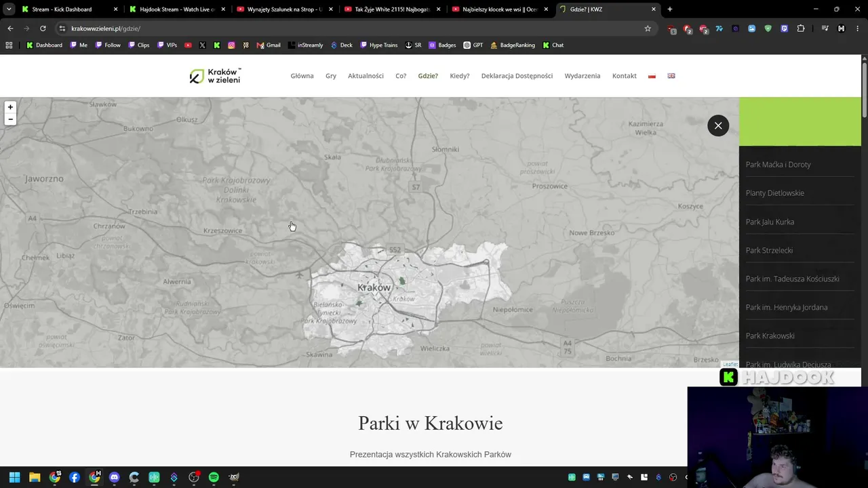Viewport: 868px width, 488px height.
Task: Reload the current page
Action: coord(43,28)
